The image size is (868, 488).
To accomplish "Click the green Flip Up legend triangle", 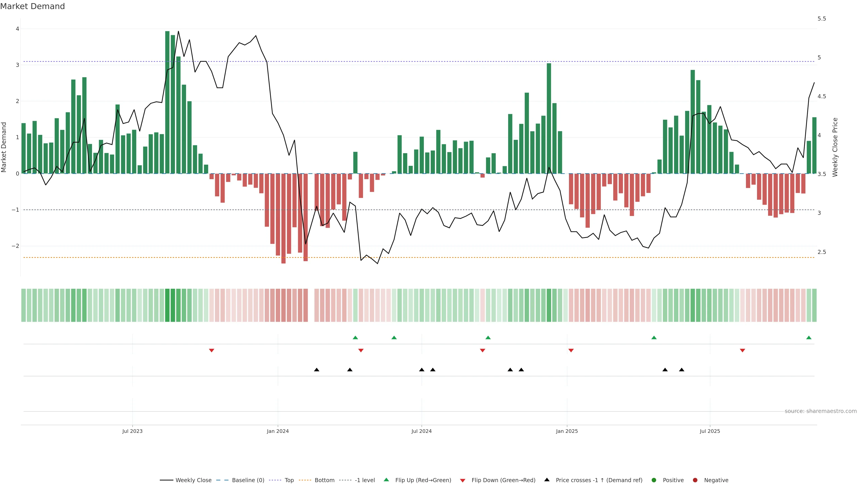I will coord(387,480).
